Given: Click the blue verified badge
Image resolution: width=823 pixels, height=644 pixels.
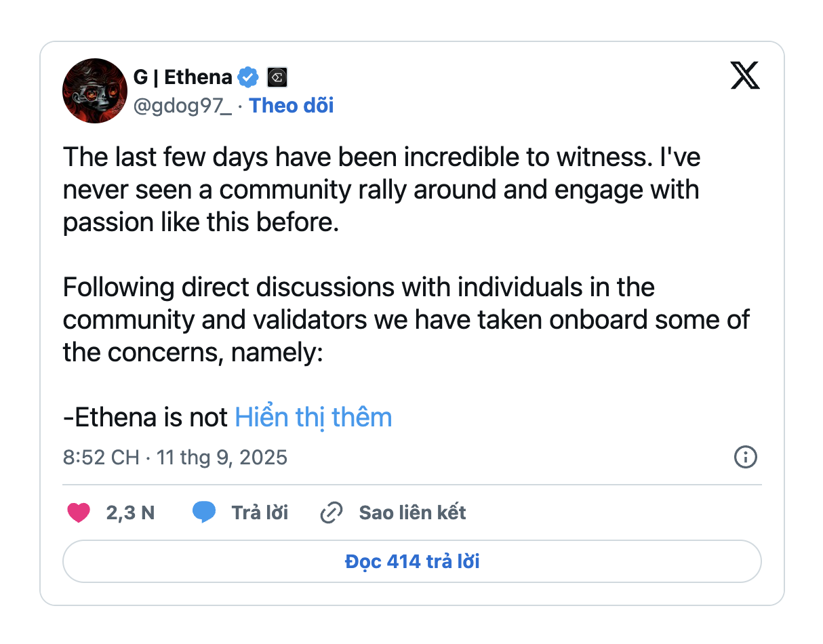Looking at the screenshot, I should coord(248,77).
